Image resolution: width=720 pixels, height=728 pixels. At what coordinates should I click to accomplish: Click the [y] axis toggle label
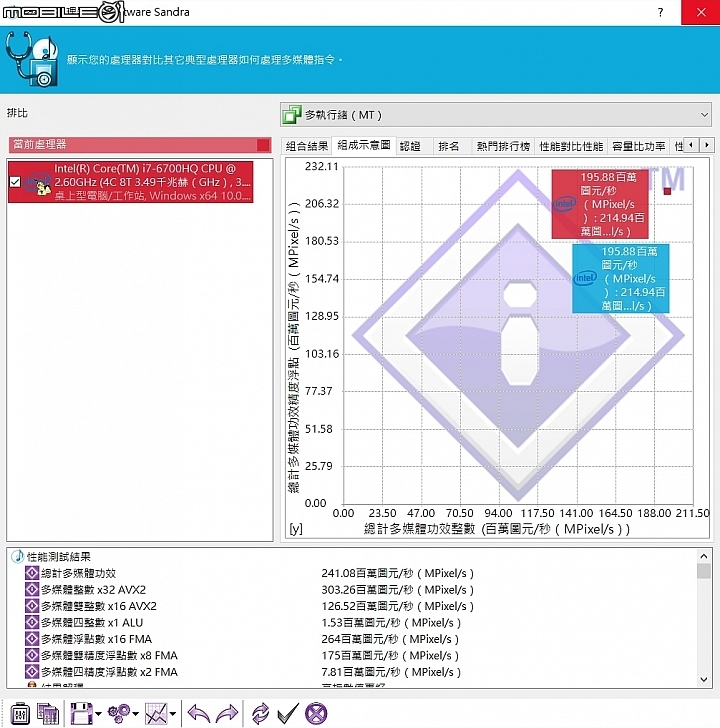click(x=296, y=528)
